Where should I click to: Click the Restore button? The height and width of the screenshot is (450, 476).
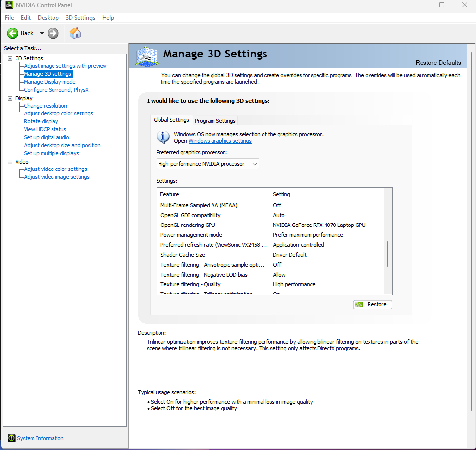372,305
